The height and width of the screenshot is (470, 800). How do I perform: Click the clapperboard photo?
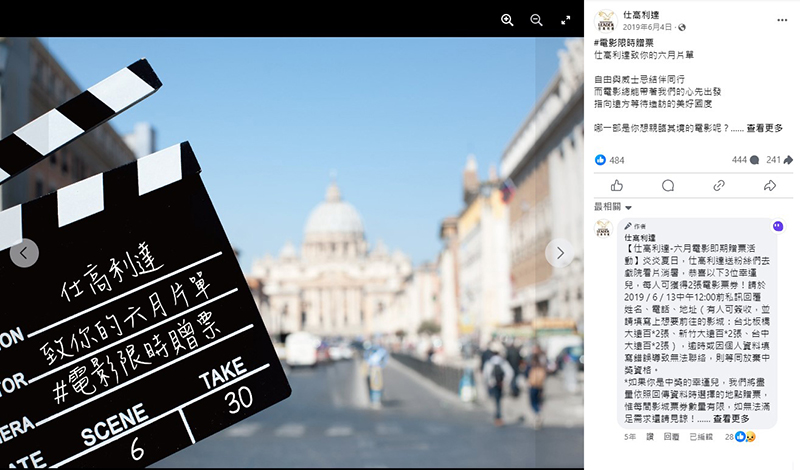tap(292, 253)
